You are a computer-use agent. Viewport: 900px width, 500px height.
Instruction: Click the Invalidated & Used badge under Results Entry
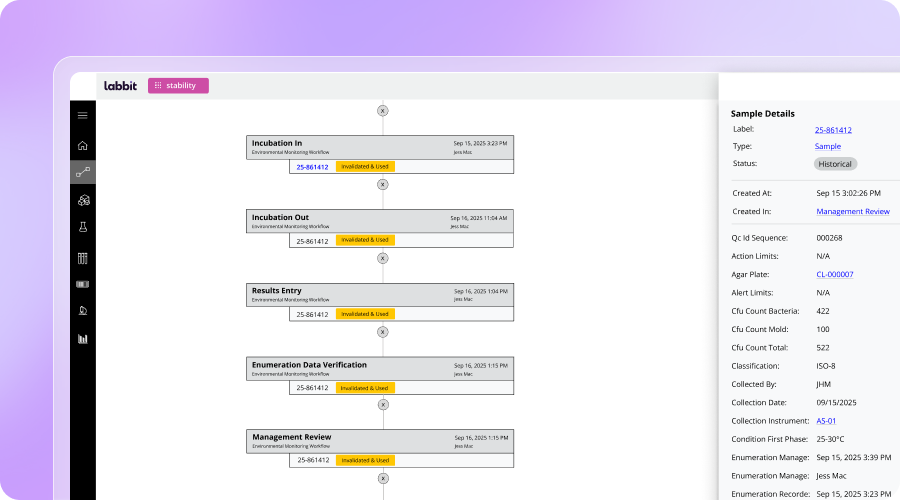point(365,314)
